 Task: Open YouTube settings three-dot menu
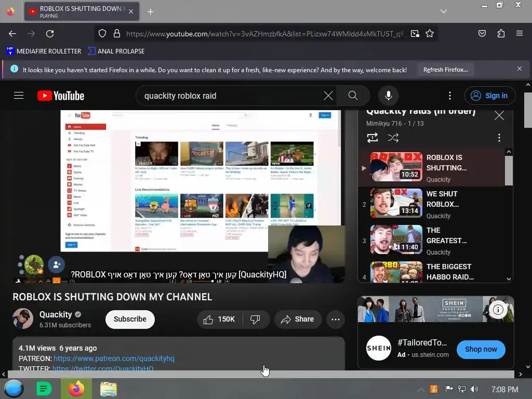click(x=449, y=96)
